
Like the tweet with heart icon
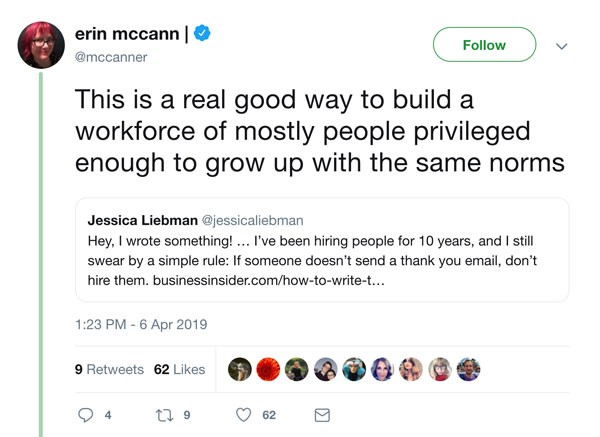(243, 415)
